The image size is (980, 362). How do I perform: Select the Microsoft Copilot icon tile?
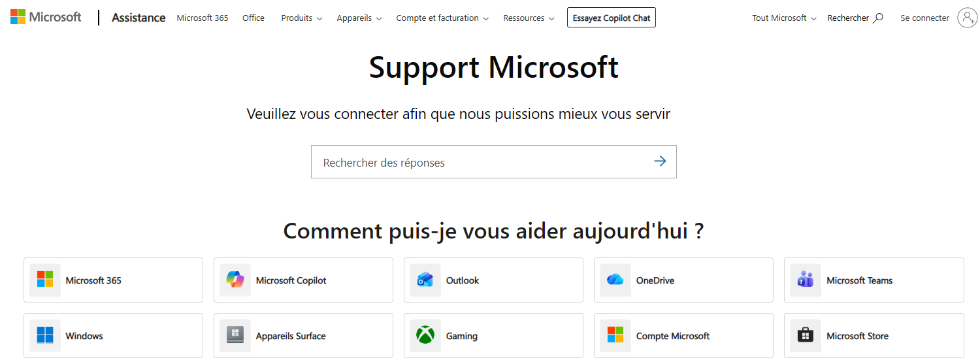coord(235,280)
